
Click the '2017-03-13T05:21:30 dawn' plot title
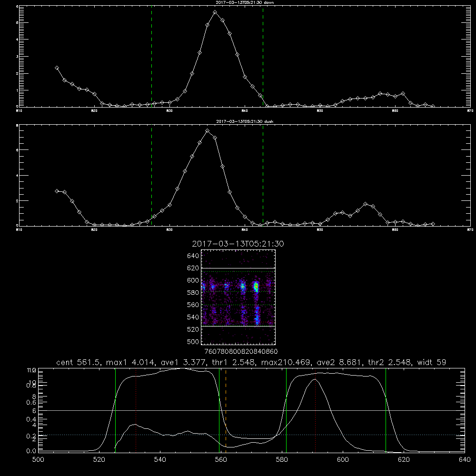[x=245, y=2]
